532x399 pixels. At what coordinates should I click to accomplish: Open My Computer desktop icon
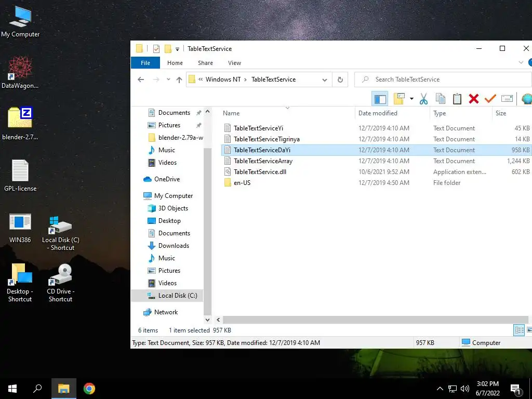[x=20, y=21]
